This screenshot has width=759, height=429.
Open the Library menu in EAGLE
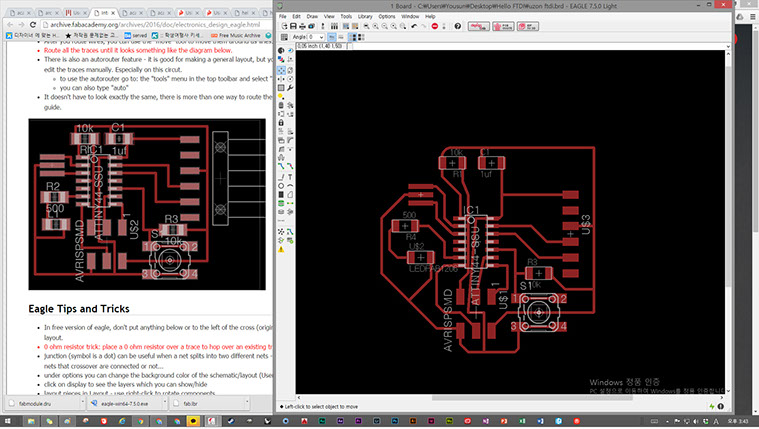pyautogui.click(x=365, y=16)
